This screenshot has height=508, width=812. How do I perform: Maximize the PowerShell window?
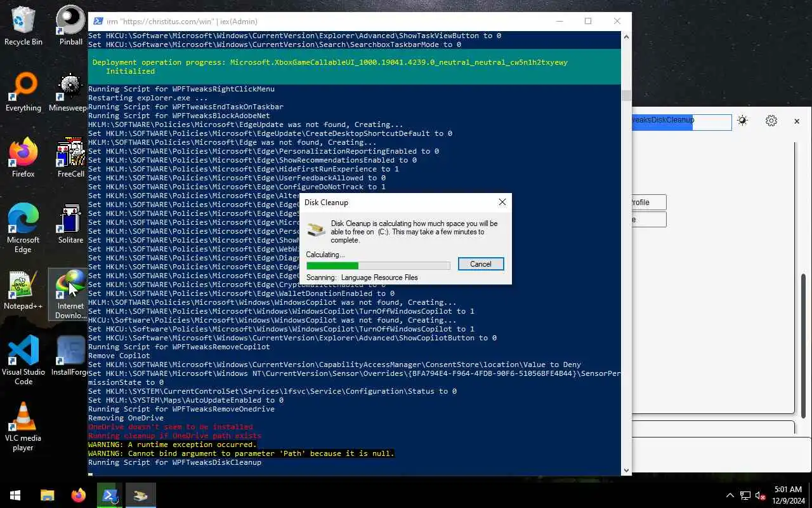coord(588,21)
